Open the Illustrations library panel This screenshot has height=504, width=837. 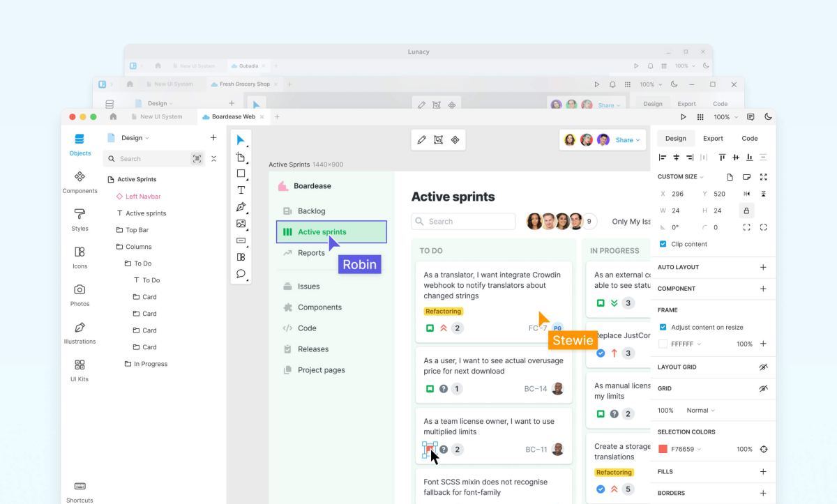pos(80,333)
